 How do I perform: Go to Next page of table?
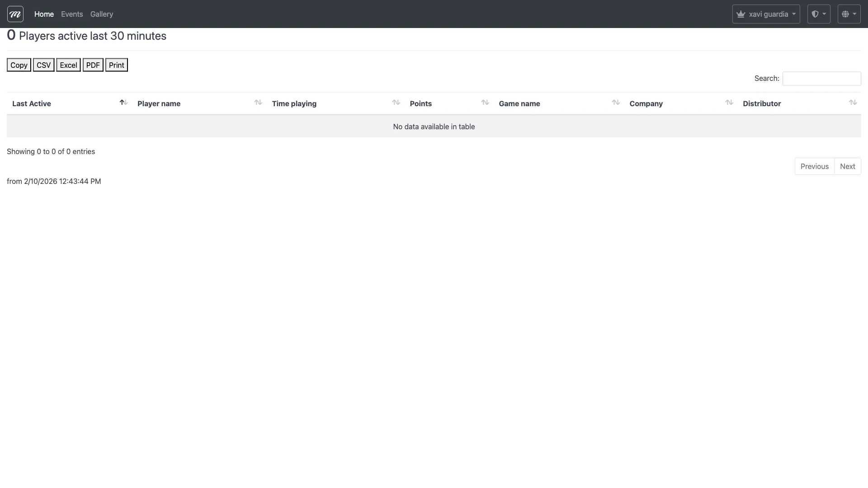pyautogui.click(x=847, y=166)
